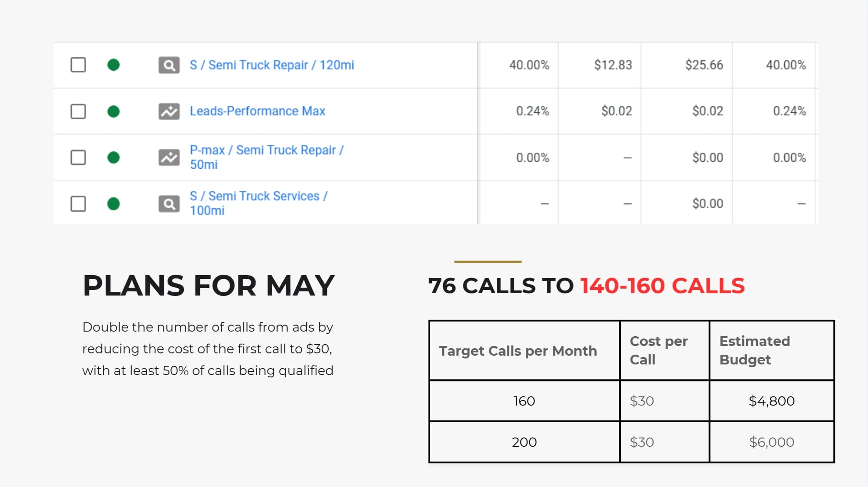Enable checkbox for Semi Truck Services 100mi
This screenshot has width=868, height=487.
coord(78,204)
